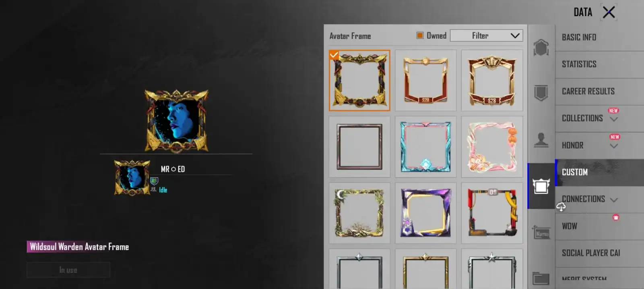Screen dimensions: 644x289
Task: Expand the Honor section chevron
Action: click(614, 146)
